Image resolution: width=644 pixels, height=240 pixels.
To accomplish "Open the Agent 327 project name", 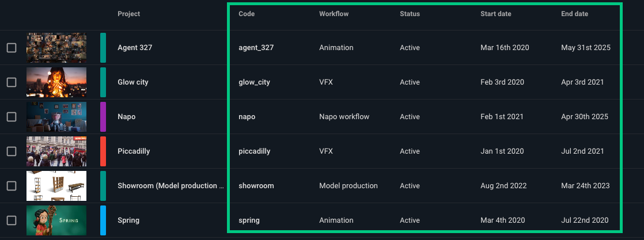I will [x=135, y=48].
